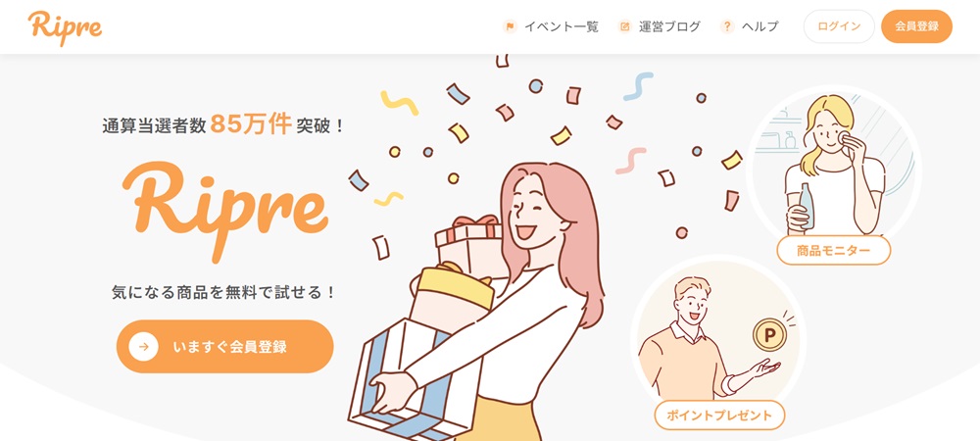The image size is (980, 441).
Task: Click the Ripre logo in the header
Action: click(x=65, y=27)
